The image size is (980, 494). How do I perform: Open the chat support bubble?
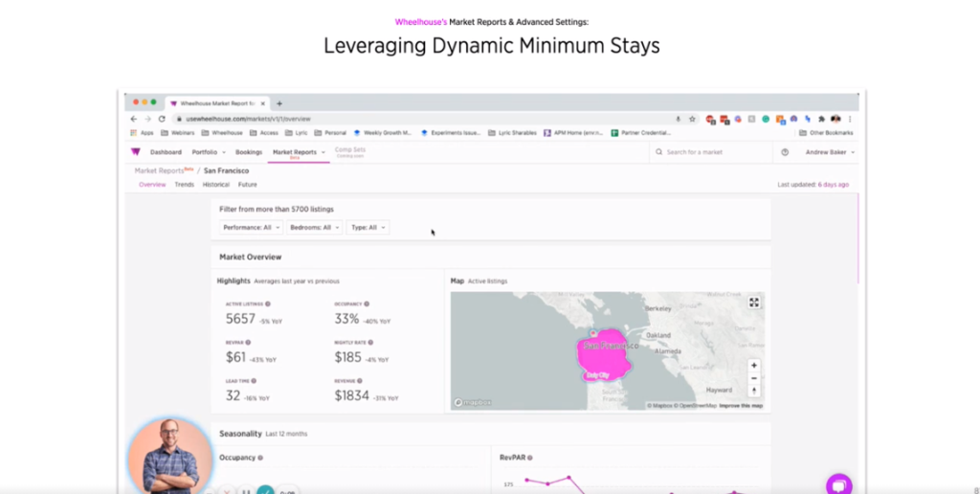click(x=838, y=484)
